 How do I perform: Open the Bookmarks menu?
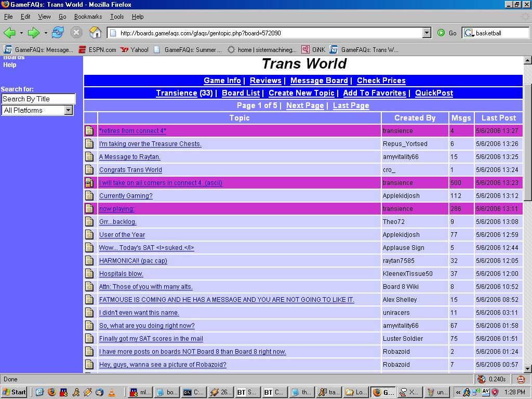pyautogui.click(x=88, y=17)
